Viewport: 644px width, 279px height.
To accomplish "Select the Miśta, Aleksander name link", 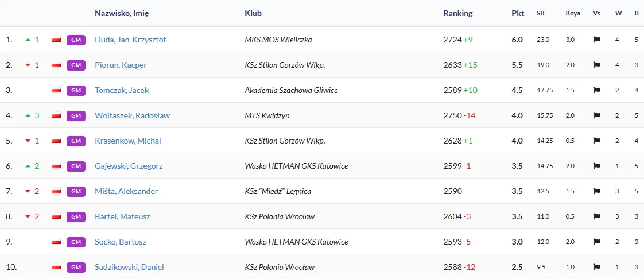I will 126,191.
